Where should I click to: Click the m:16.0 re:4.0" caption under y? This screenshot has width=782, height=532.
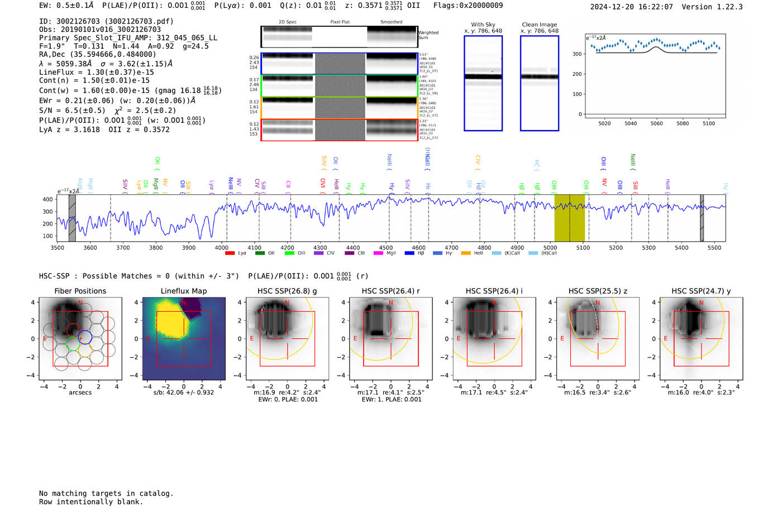coord(702,392)
